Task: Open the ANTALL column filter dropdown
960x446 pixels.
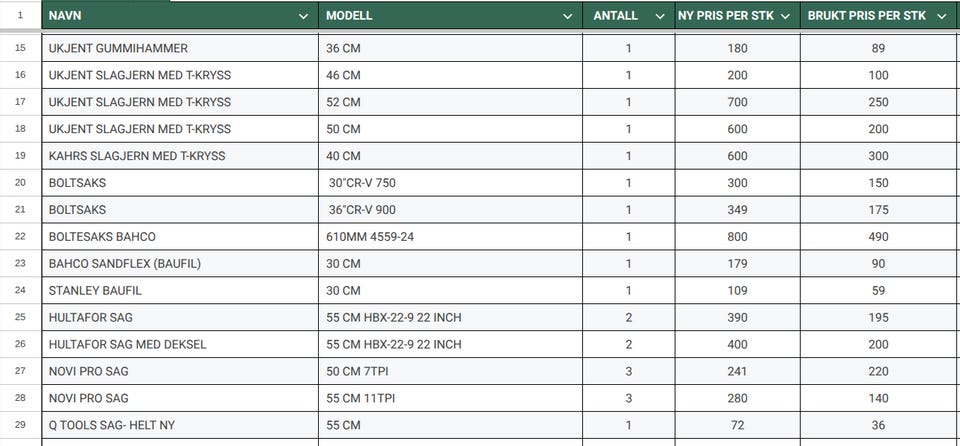Action: 660,16
